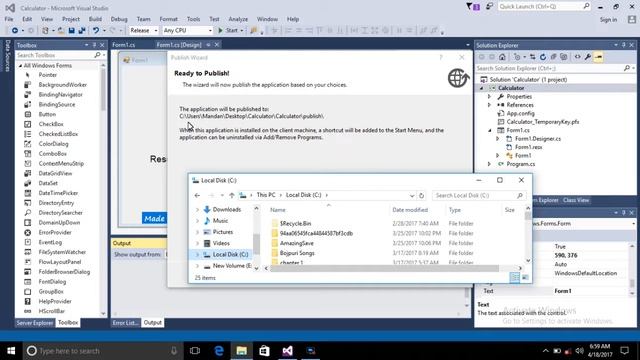Viewport: 640px width, 360px height.
Task: Click the Search Local Disk (C:) field
Action: [x=478, y=196]
